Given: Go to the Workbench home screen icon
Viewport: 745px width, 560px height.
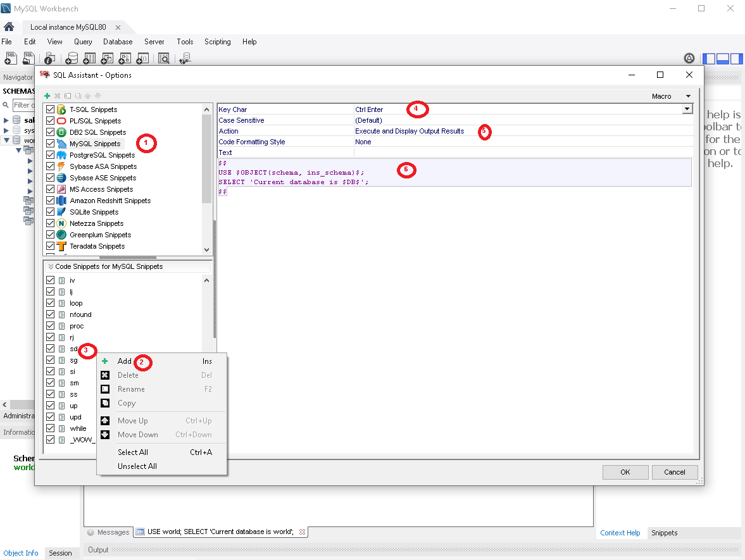Looking at the screenshot, I should point(9,27).
